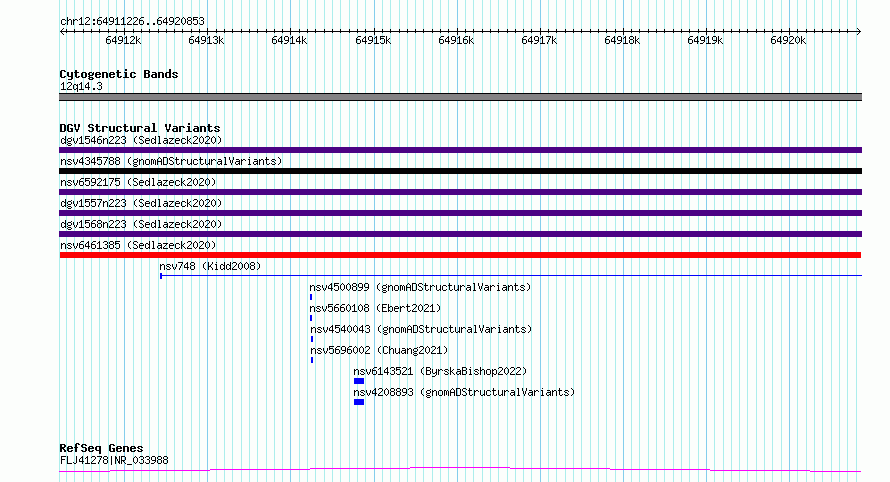Click the purple bar below dgv1546n223
The width and height of the screenshot is (890, 482).
[x=460, y=150]
